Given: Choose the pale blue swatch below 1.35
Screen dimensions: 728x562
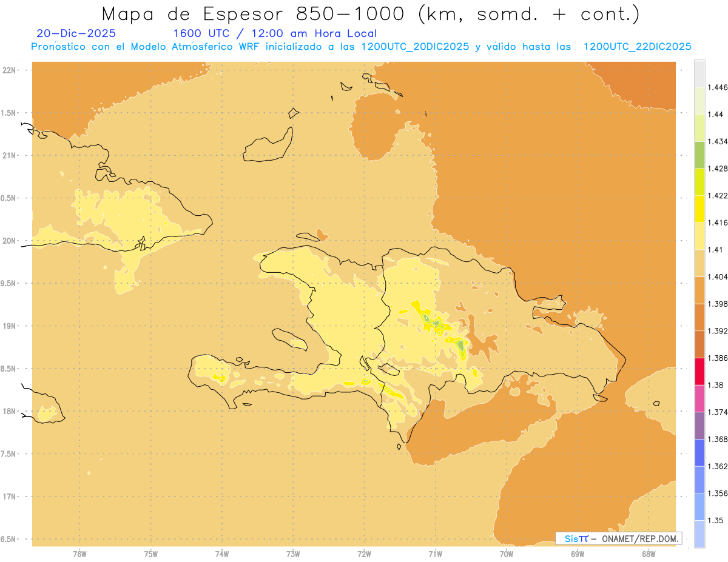Looking at the screenshot, I should click(x=699, y=534).
